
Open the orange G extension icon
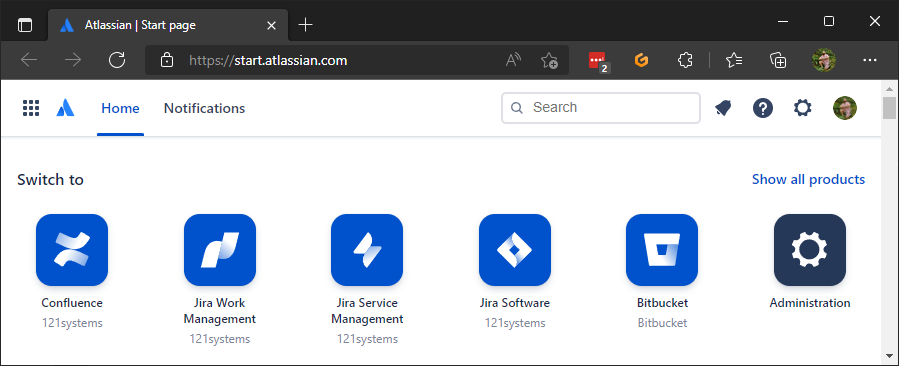click(x=642, y=60)
